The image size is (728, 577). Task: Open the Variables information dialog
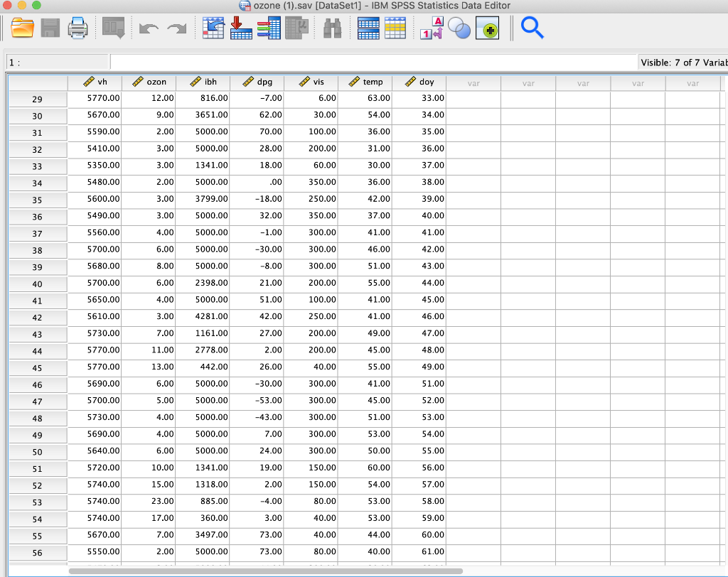coord(269,28)
